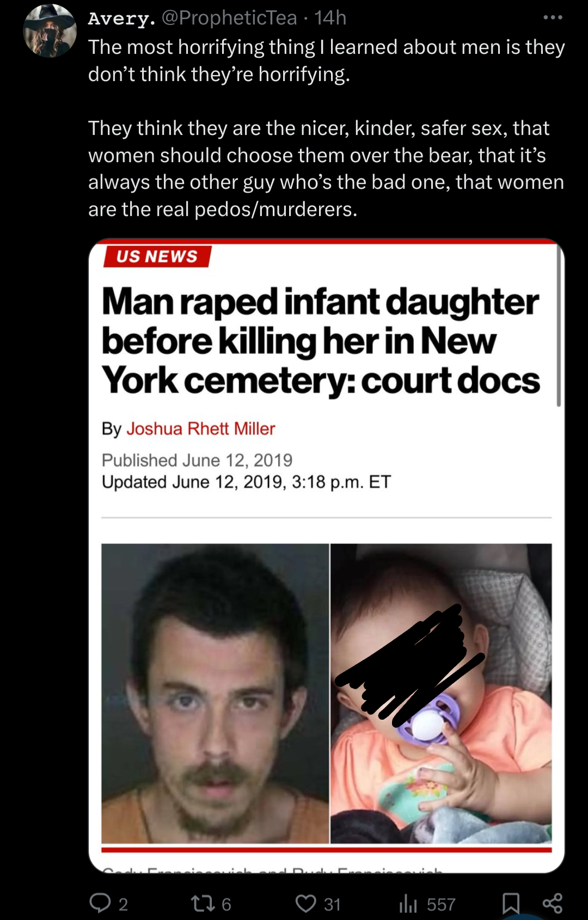Open the reply comment icon

click(x=100, y=903)
